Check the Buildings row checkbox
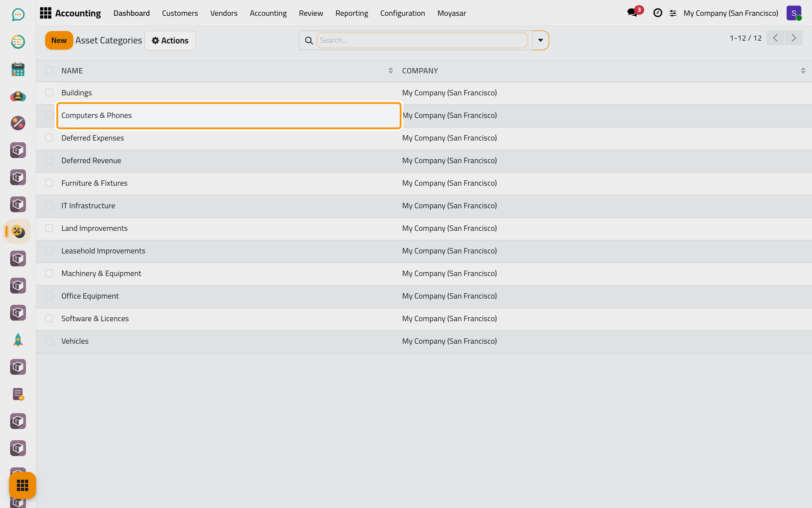This screenshot has height=508, width=812. [49, 93]
